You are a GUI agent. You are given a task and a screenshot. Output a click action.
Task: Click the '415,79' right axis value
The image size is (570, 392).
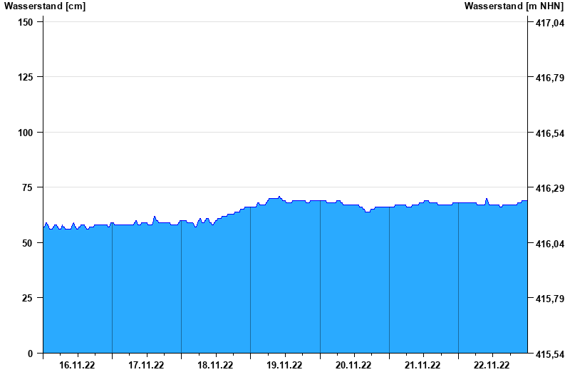tap(550, 299)
